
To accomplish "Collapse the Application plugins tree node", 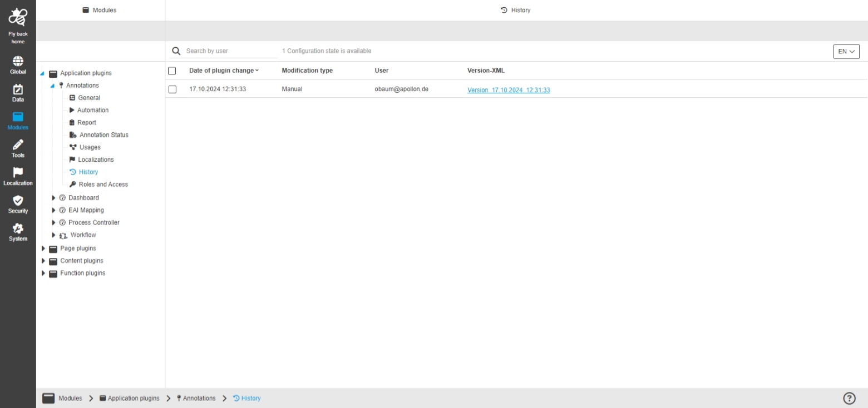I will coord(43,73).
